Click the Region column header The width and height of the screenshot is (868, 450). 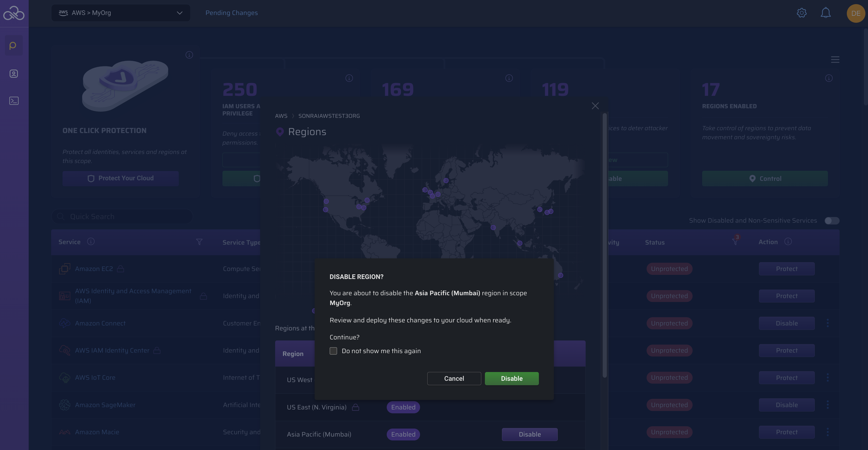coord(293,354)
